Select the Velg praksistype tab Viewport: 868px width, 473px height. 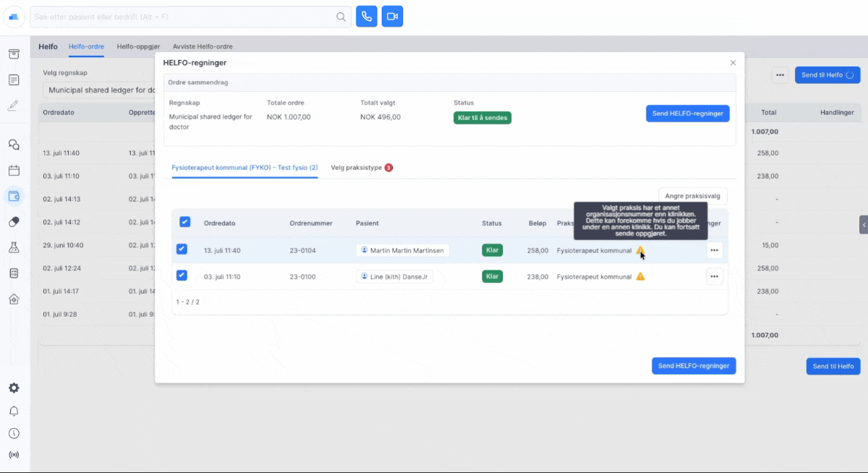pyautogui.click(x=362, y=167)
